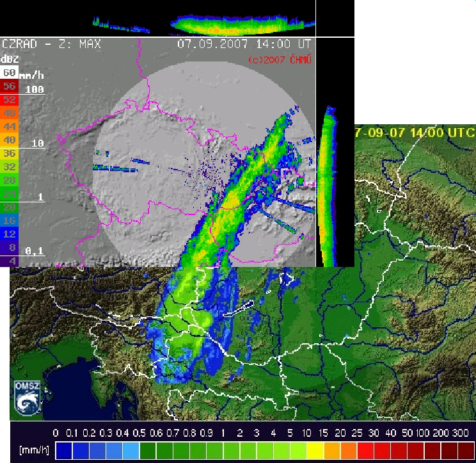Screen dimensions: 476x463
Task: Pick the orange 44 dBZ swatch
Action: [9, 126]
